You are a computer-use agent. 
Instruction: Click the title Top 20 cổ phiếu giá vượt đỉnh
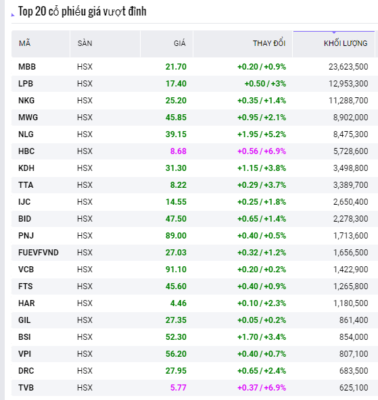pos(82,12)
